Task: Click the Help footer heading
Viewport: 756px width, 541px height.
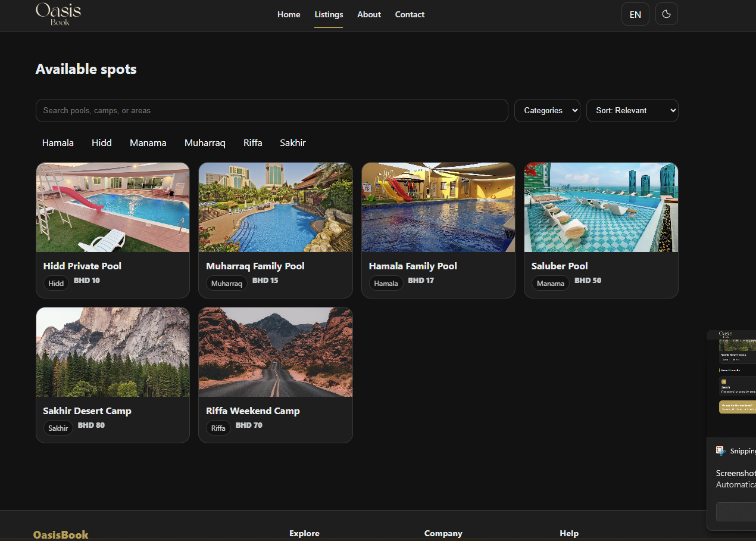Action: pos(569,534)
